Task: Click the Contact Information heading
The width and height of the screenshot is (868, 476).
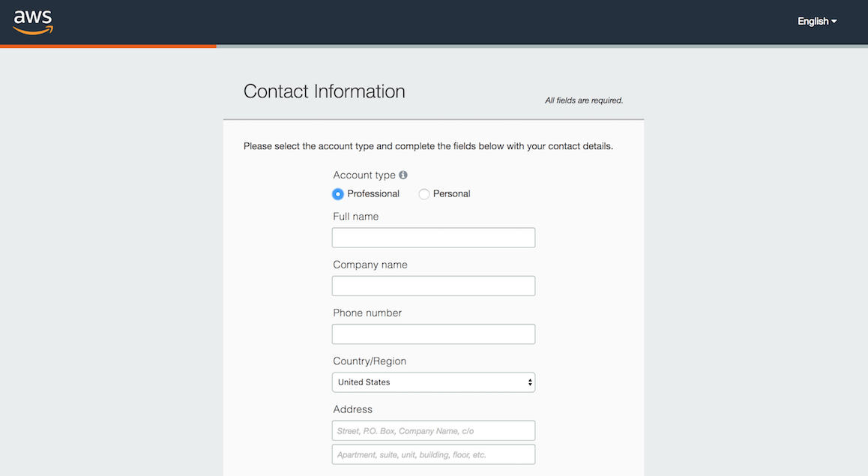Action: (x=324, y=91)
